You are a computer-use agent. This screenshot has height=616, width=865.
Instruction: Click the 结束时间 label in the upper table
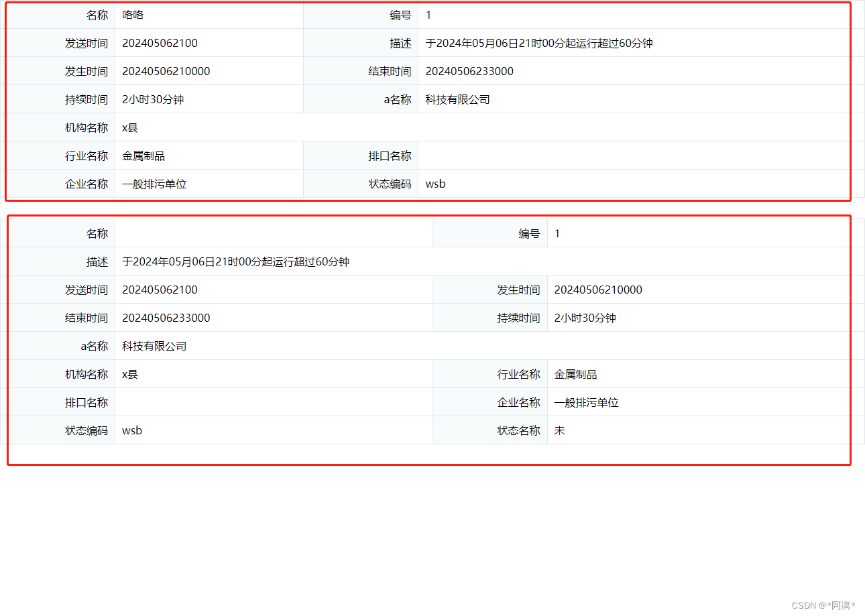pyautogui.click(x=390, y=71)
